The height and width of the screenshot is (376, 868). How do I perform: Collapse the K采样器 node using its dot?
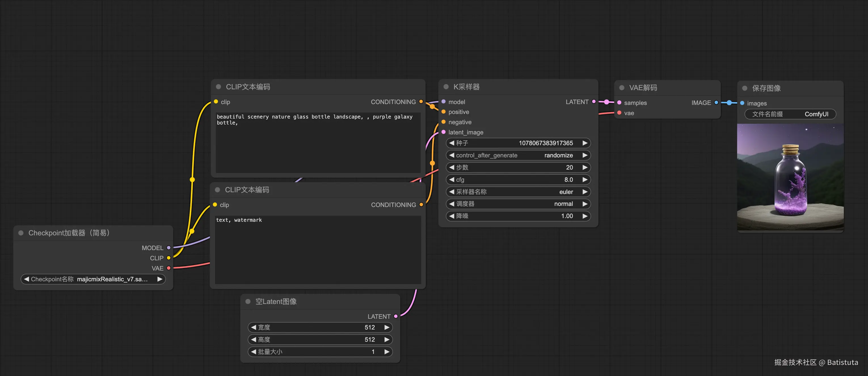(x=446, y=86)
